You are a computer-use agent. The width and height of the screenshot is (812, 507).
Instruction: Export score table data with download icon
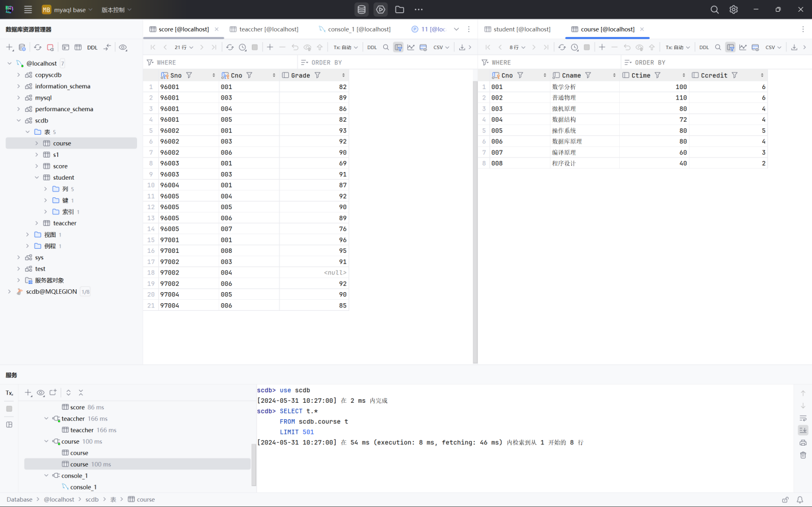462,47
